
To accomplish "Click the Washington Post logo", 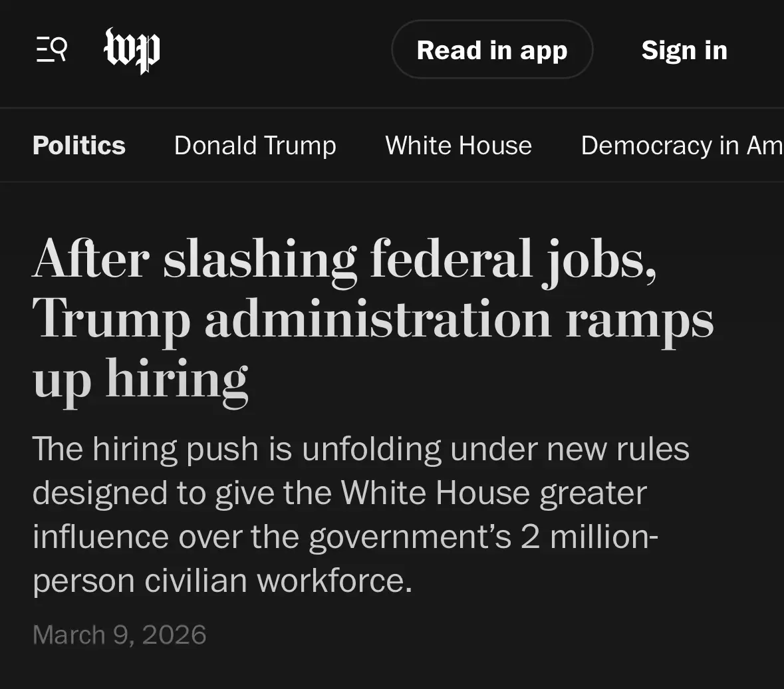I will (x=132, y=51).
